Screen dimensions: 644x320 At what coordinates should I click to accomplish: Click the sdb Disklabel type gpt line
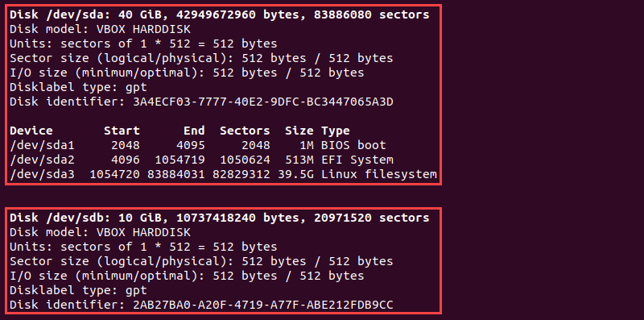(78, 290)
